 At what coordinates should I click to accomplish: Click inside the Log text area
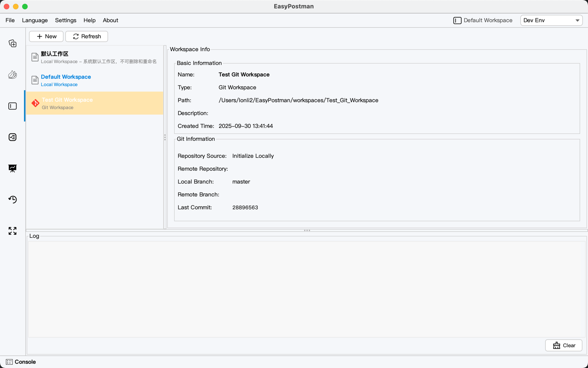tap(306, 289)
